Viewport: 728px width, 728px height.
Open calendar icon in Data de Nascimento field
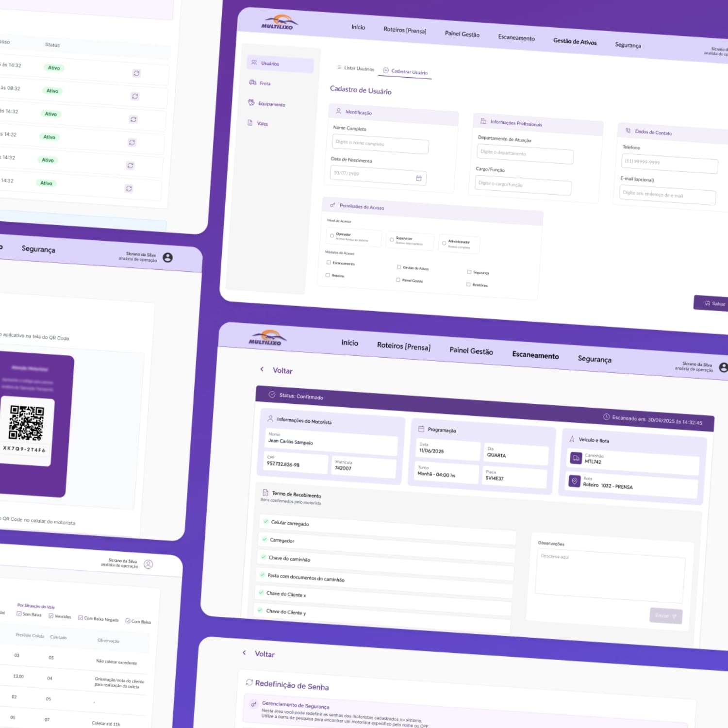coord(418,178)
